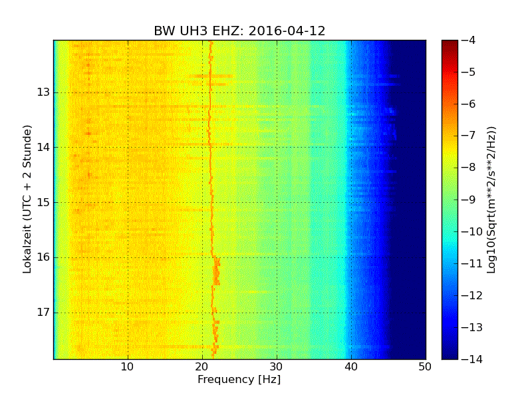
Task: Click the colorbar tick label −6
Action: 469,104
